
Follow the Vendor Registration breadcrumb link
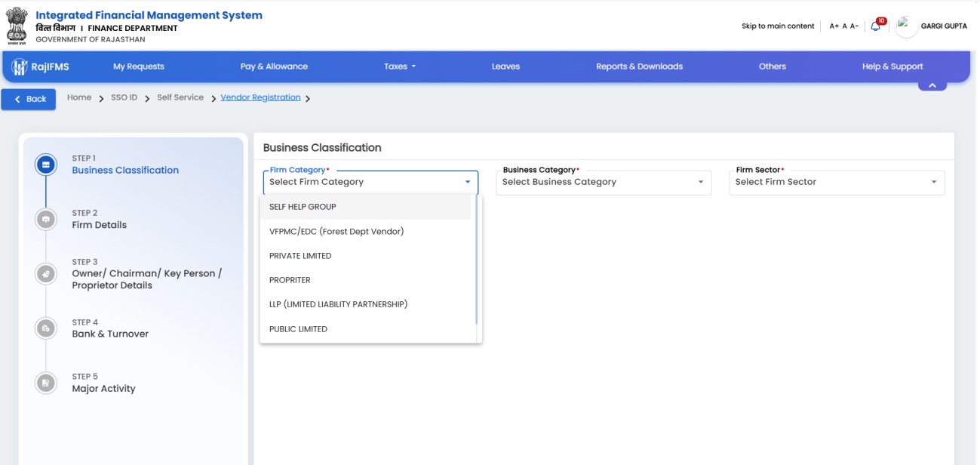pyautogui.click(x=260, y=97)
